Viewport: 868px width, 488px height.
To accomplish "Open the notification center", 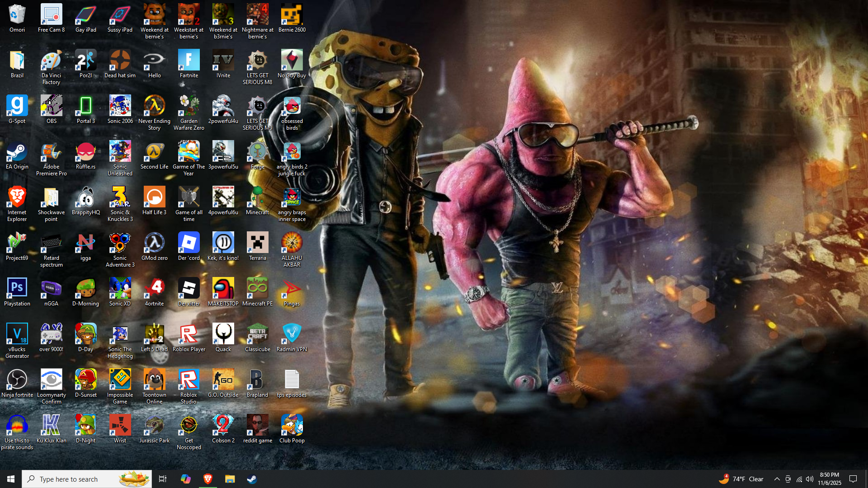I will tap(853, 479).
